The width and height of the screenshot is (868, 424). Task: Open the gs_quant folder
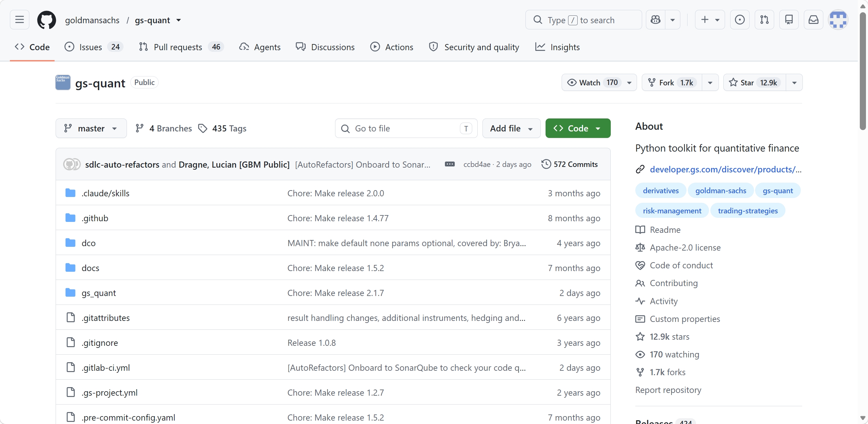[99, 293]
